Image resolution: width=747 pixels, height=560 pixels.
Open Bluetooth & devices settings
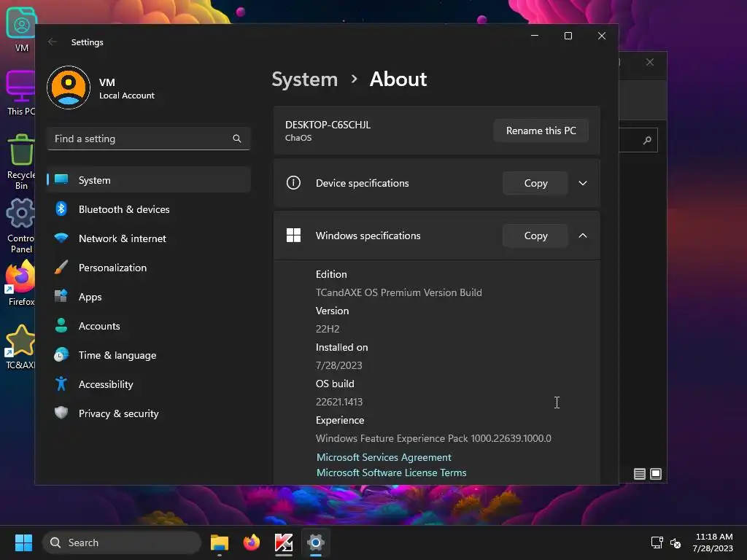[x=149, y=209]
